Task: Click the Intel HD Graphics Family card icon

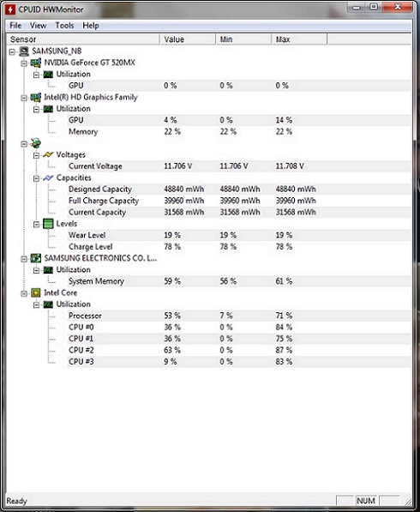Action: pos(35,97)
